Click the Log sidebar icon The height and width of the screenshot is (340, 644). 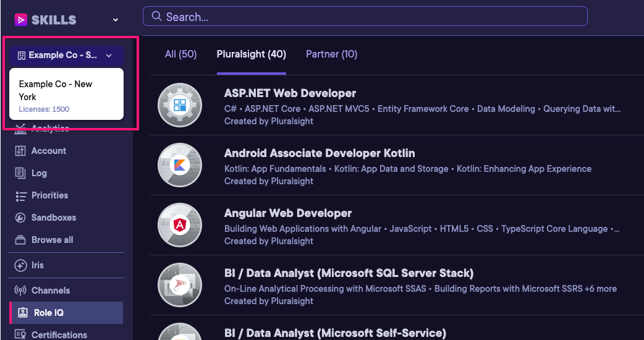pyautogui.click(x=20, y=173)
